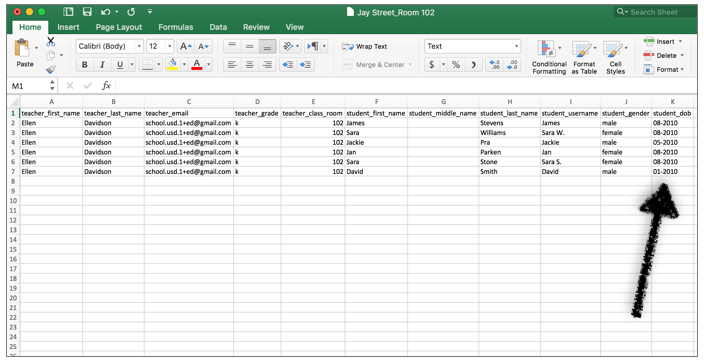Expand the Delete cells dropdown
Image resolution: width=704 pixels, height=364 pixels.
tap(682, 55)
